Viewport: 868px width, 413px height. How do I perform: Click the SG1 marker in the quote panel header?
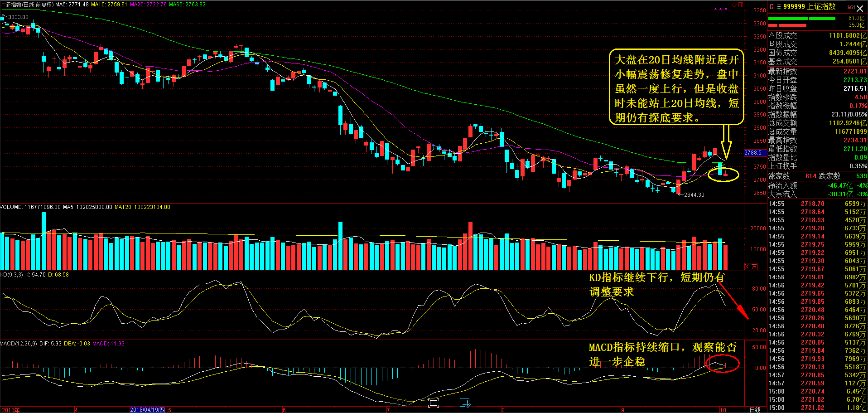coord(851,7)
